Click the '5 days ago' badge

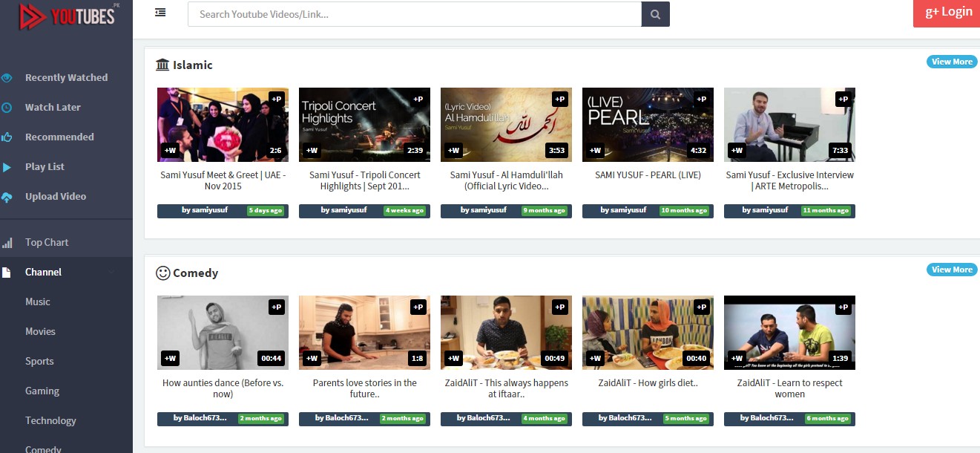click(265, 211)
